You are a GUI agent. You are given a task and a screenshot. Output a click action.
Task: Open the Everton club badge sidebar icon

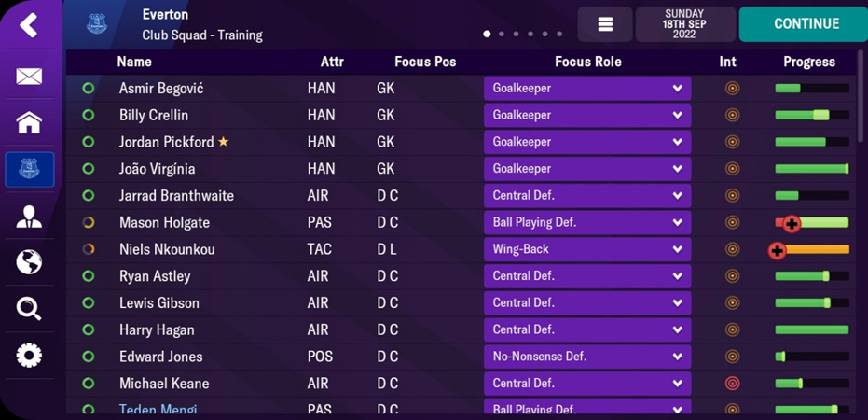[29, 169]
